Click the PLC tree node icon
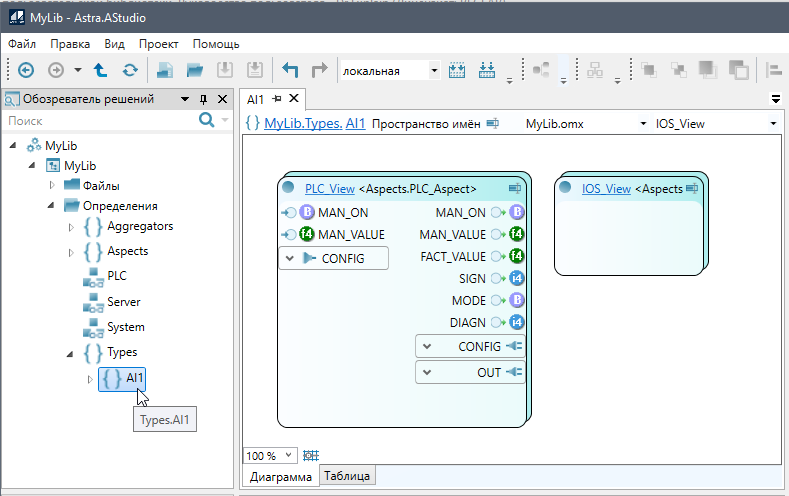The height and width of the screenshot is (496, 789). click(x=92, y=277)
